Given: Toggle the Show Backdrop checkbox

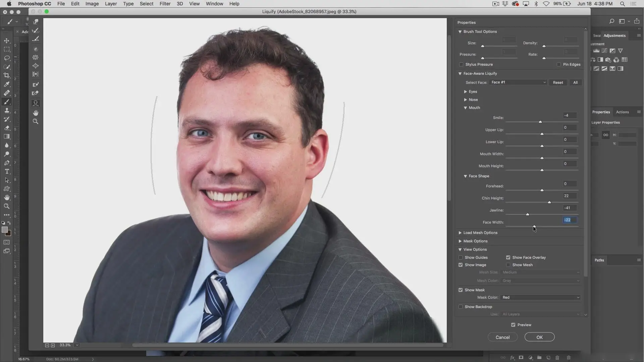Looking at the screenshot, I should [x=461, y=307].
